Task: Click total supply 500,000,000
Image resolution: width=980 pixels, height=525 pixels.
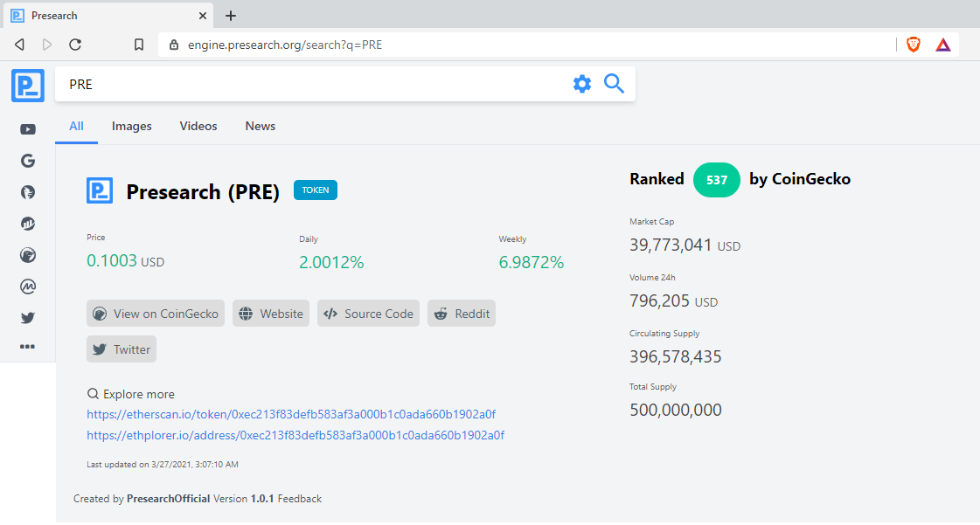Action: (x=676, y=410)
